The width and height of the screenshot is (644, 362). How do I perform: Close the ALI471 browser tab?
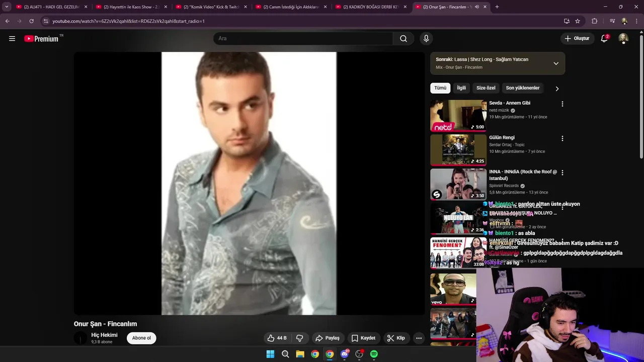pos(86,7)
